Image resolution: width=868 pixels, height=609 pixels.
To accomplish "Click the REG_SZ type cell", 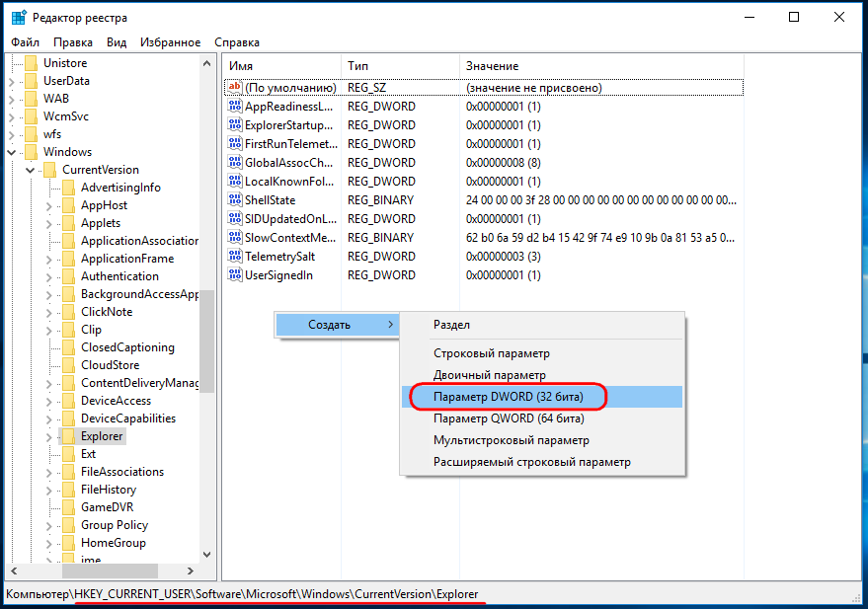I will 366,88.
